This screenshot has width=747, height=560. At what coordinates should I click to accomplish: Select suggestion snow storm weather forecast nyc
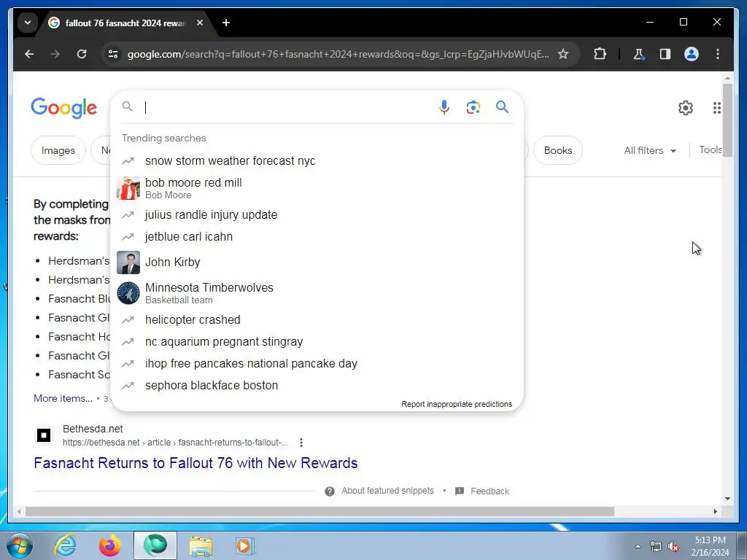pos(317,161)
